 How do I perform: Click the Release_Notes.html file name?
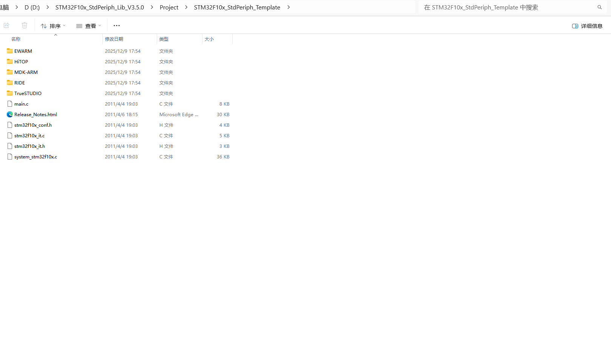(x=36, y=114)
